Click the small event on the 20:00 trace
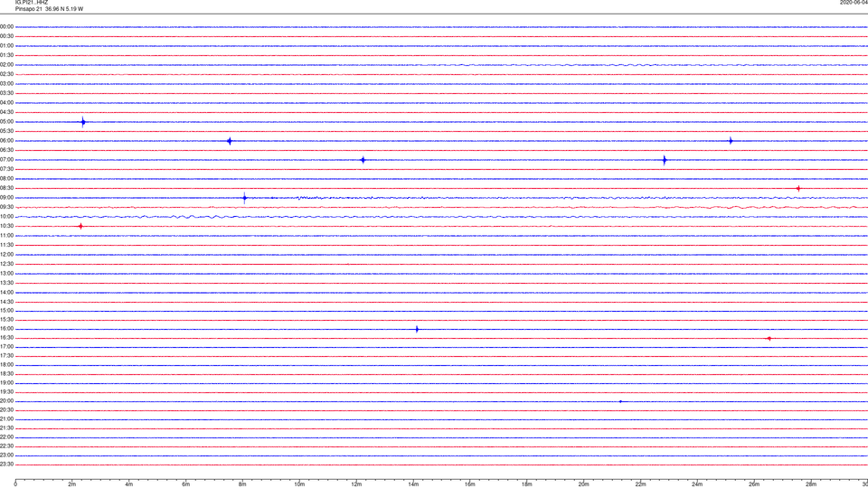The image size is (868, 488). [x=620, y=401]
